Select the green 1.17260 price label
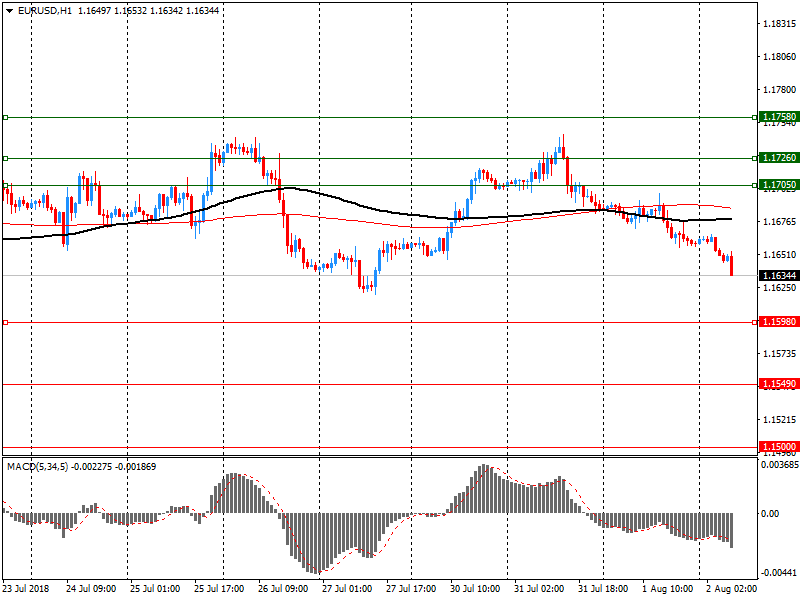This screenshot has height=600, width=800. pyautogui.click(x=778, y=158)
